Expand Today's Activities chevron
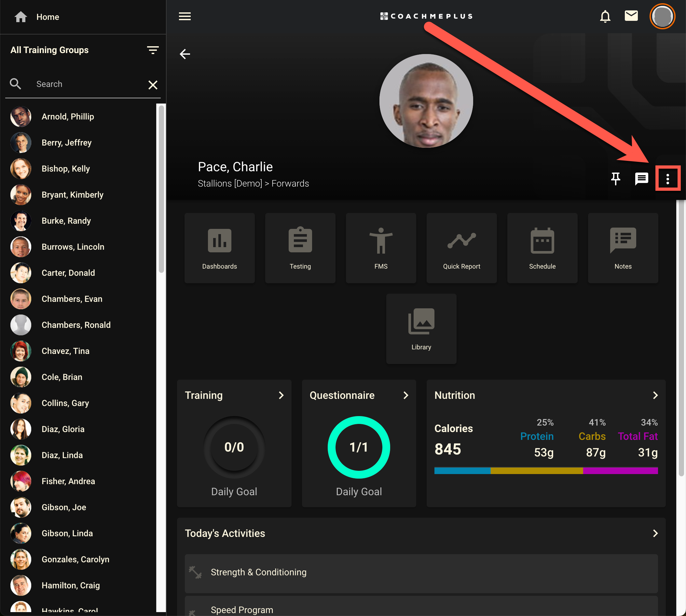 coord(655,533)
